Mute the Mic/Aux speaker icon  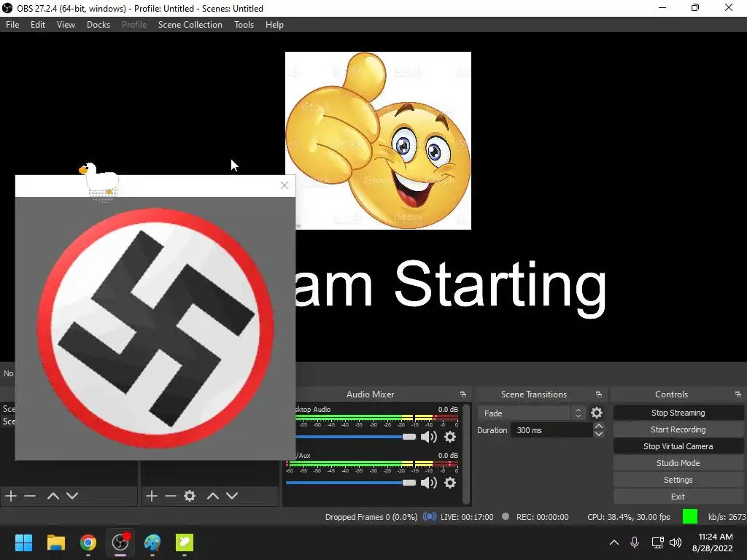click(428, 483)
